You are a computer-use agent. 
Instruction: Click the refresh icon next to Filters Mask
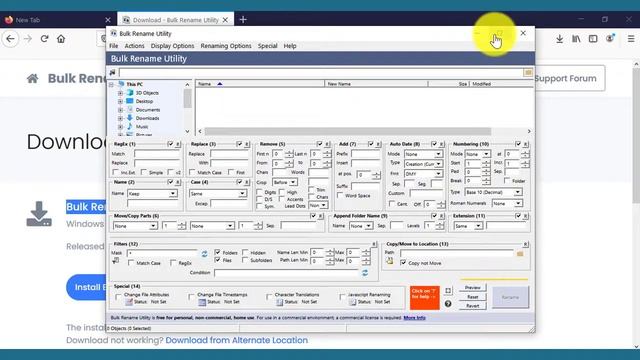[x=204, y=254]
